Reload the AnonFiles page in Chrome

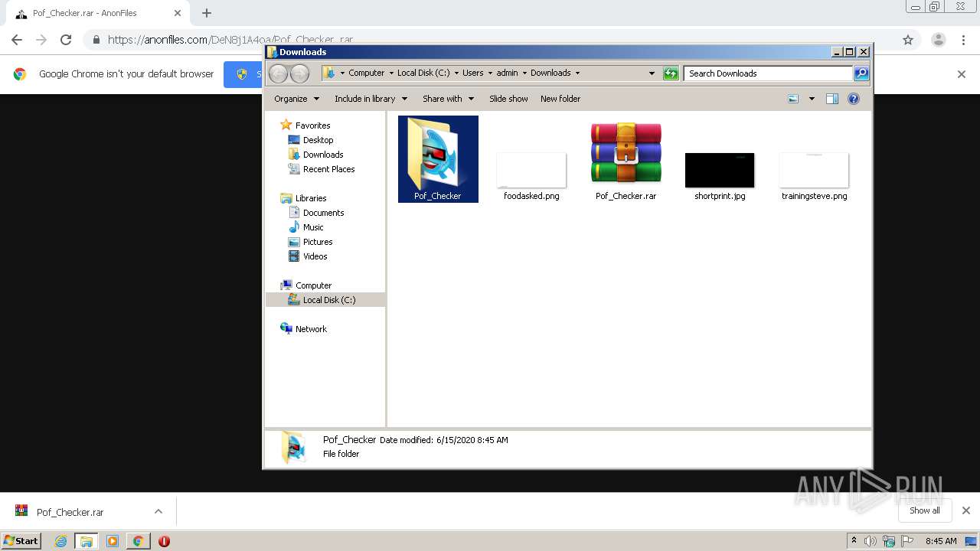click(66, 40)
